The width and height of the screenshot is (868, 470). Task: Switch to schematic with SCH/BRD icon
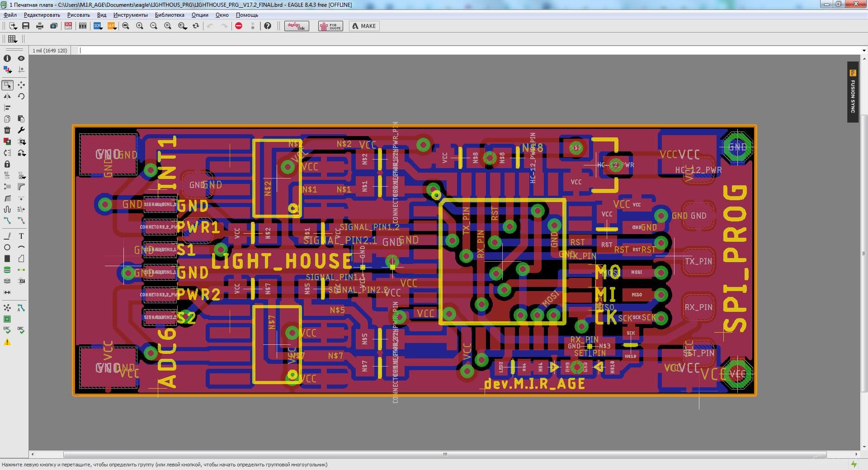[68, 26]
